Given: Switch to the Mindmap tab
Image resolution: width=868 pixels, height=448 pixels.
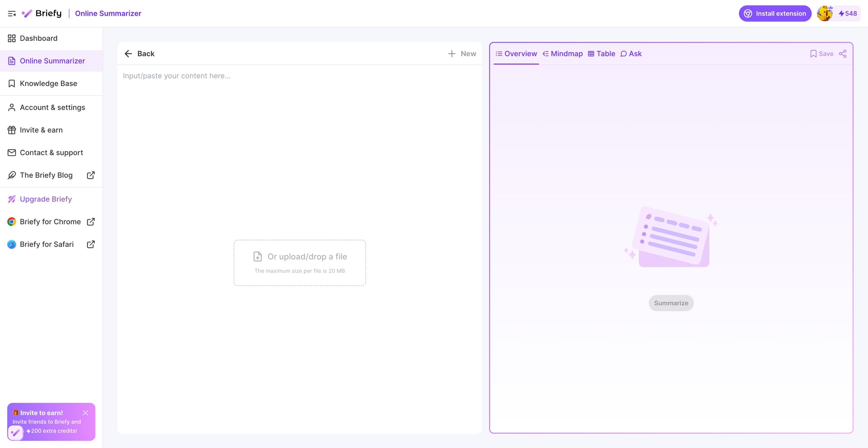Looking at the screenshot, I should [562, 54].
